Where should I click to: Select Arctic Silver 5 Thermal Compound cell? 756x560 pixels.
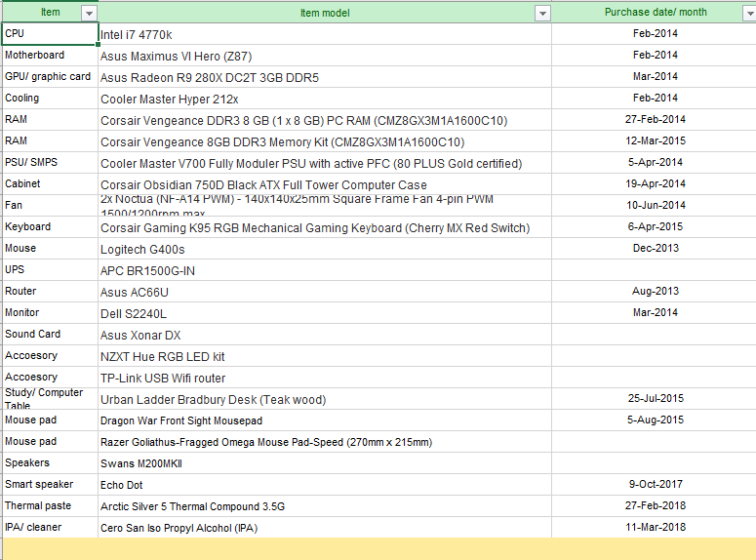(325, 506)
